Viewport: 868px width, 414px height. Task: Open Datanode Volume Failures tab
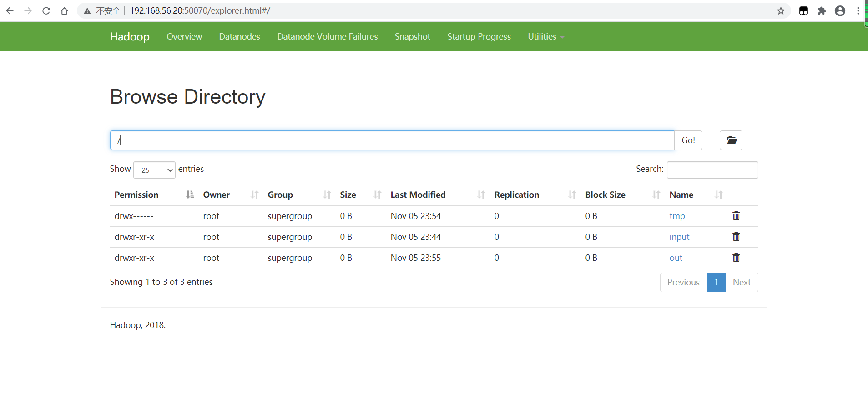(328, 37)
